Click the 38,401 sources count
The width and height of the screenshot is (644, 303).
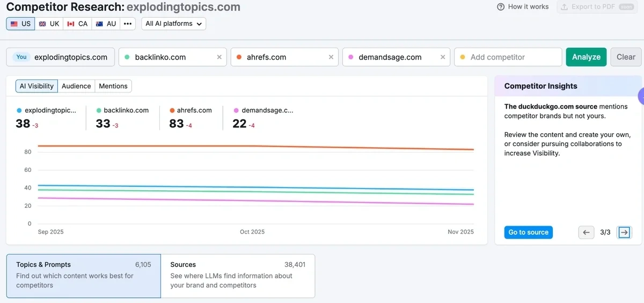click(x=295, y=264)
